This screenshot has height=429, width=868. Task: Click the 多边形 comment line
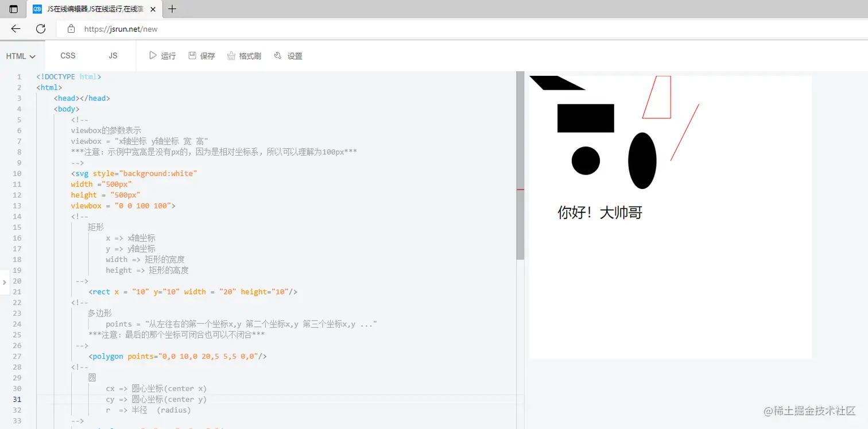point(100,313)
